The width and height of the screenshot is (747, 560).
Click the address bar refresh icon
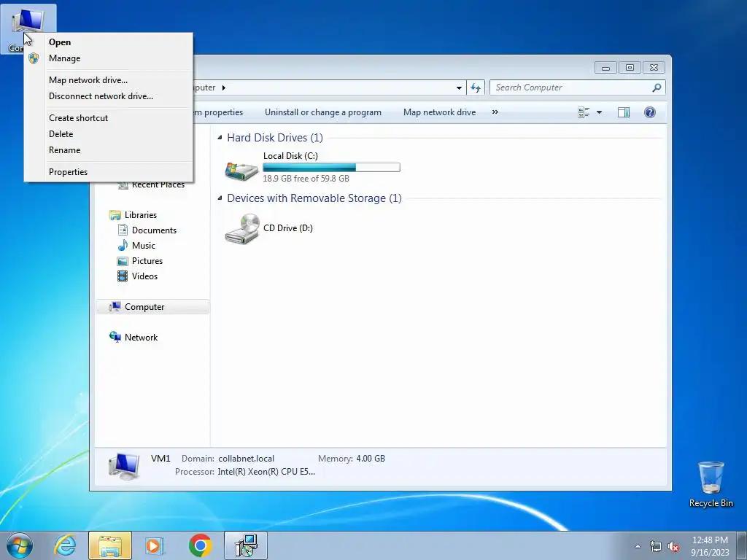[476, 87]
